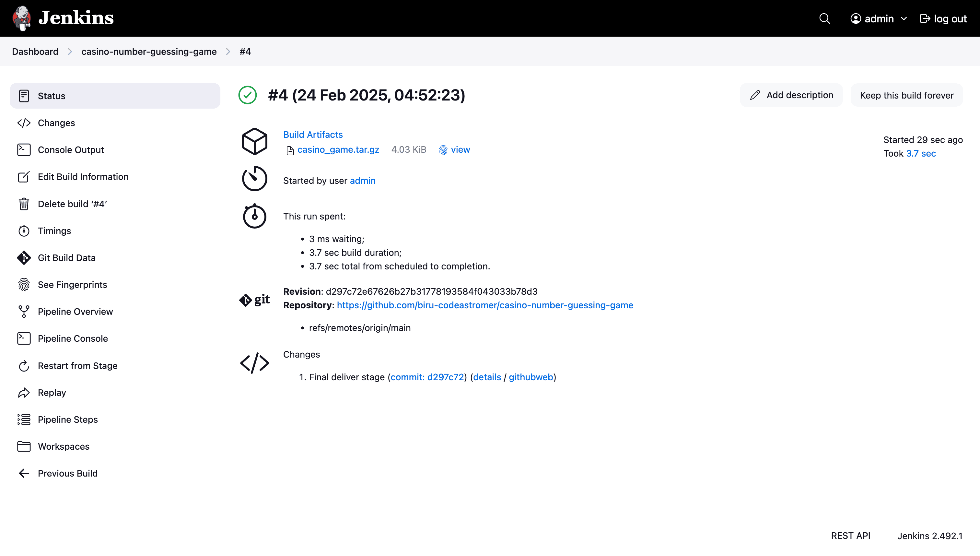Click the Build Artifacts cube icon
Screen dimensions: 980x556
pos(254,141)
